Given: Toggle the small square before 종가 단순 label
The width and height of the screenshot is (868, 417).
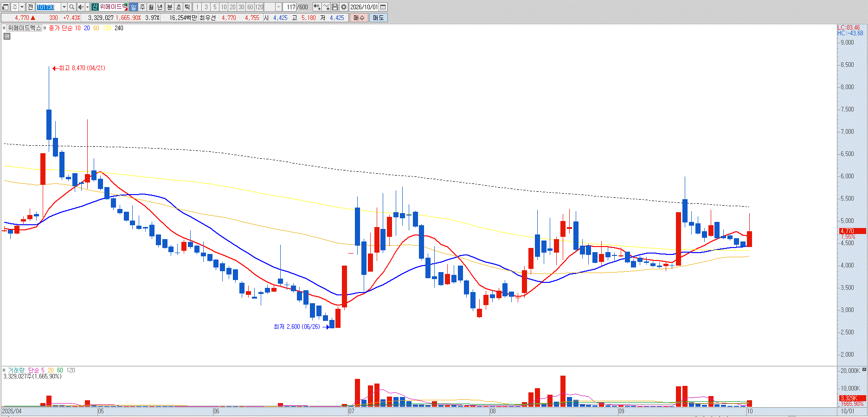Looking at the screenshot, I should point(45,28).
